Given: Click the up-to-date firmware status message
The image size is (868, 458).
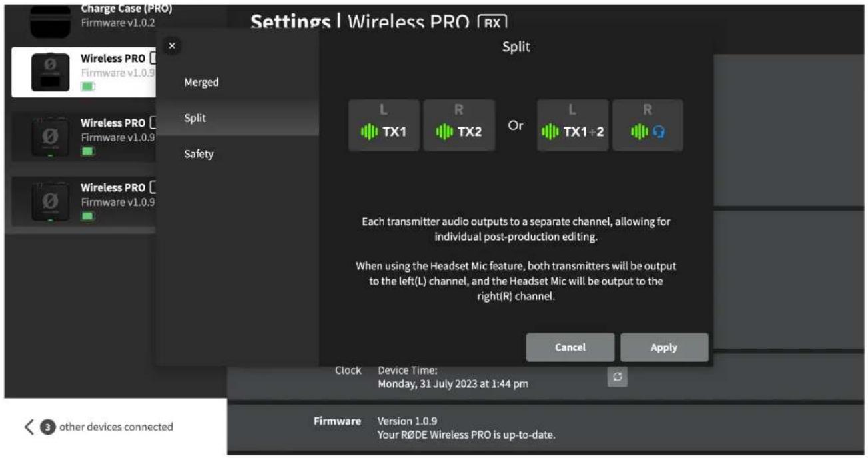Looking at the screenshot, I should pyautogui.click(x=466, y=435).
